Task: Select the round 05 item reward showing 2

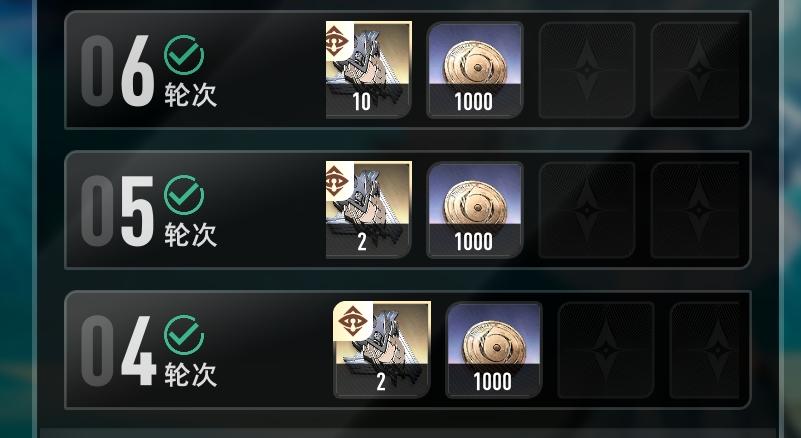Action: tap(368, 210)
